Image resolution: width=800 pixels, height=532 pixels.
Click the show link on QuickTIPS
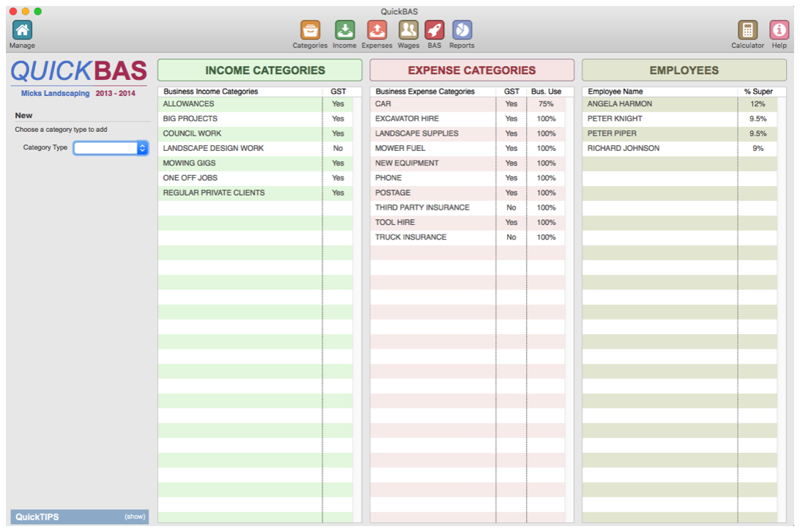pos(134,517)
